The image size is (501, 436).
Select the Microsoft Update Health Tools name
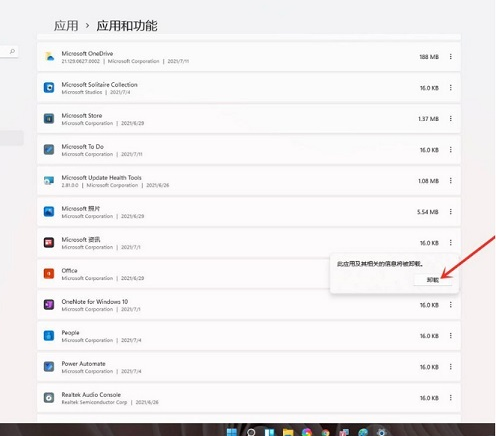(x=101, y=178)
